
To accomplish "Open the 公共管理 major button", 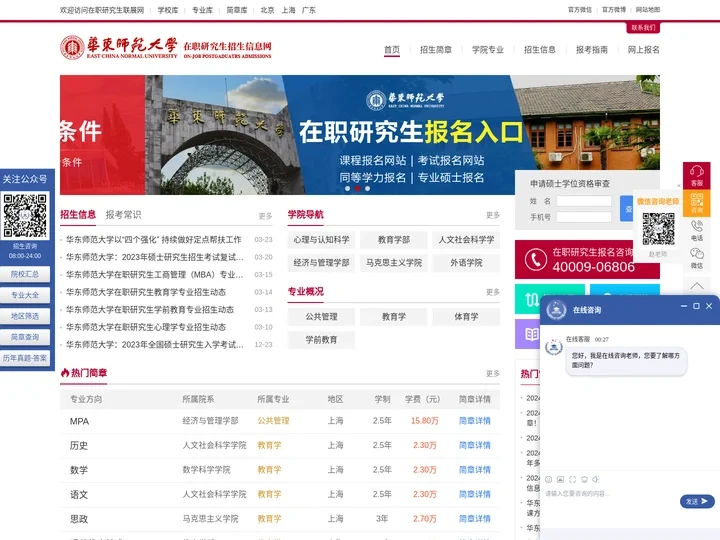I will coord(321,317).
